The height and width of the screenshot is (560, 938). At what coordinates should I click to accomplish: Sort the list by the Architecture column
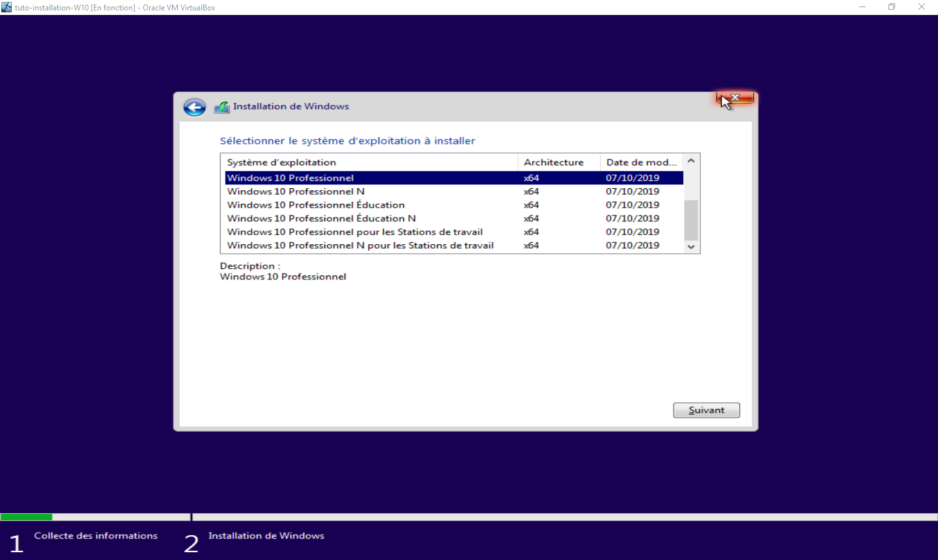(x=553, y=161)
